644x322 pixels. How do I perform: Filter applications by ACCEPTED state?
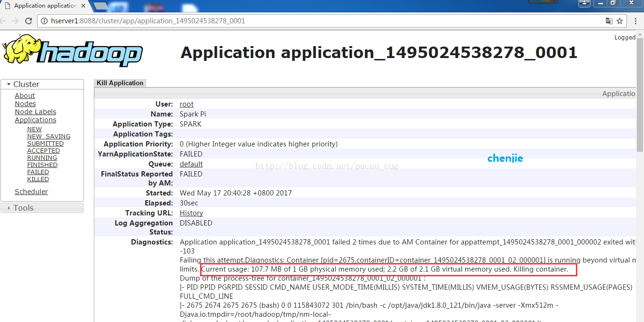pyautogui.click(x=43, y=150)
